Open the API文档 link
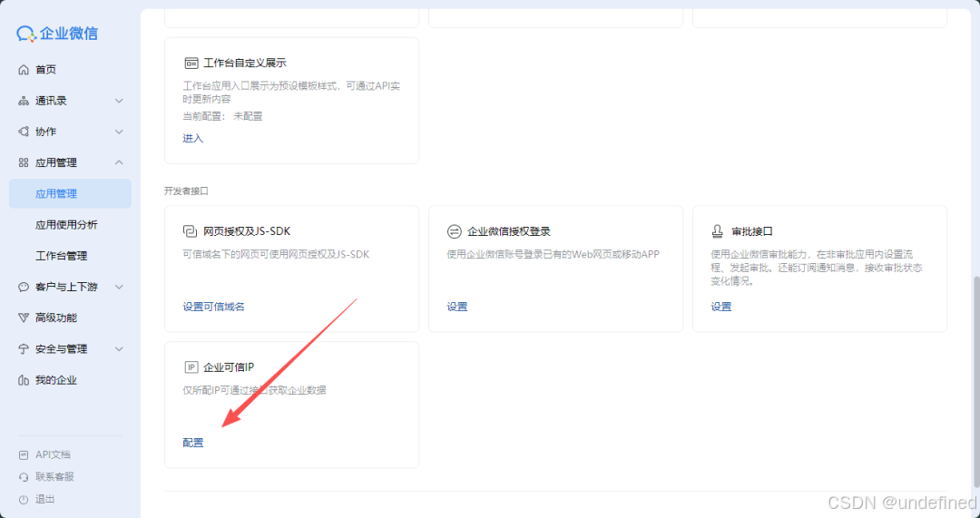 54,454
